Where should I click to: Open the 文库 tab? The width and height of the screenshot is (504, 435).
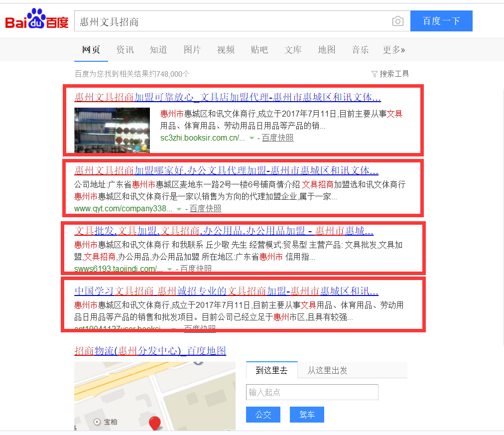(293, 50)
